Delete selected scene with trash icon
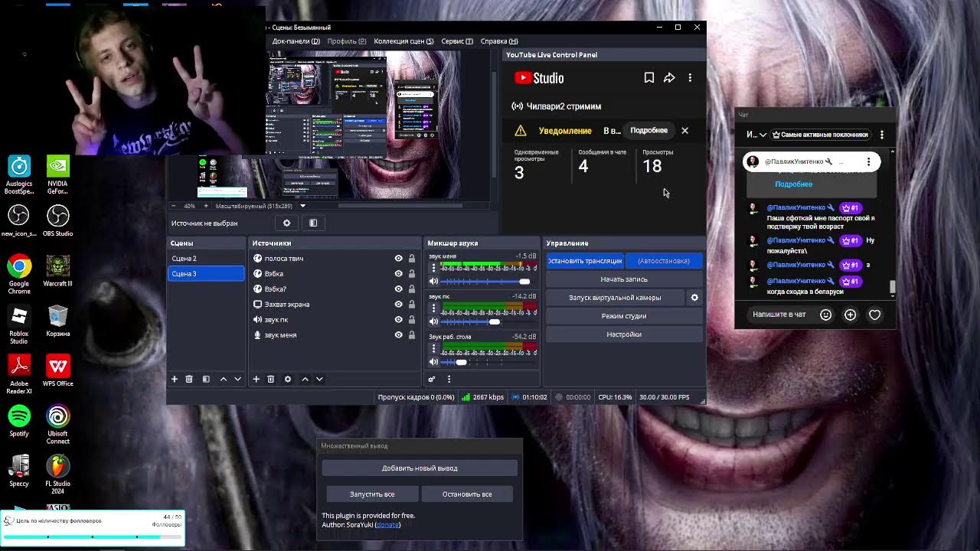Image resolution: width=980 pixels, height=551 pixels. pyautogui.click(x=189, y=379)
